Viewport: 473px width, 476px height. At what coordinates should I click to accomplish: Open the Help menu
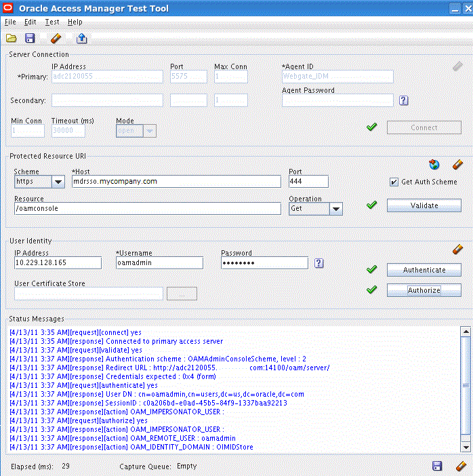click(x=75, y=22)
